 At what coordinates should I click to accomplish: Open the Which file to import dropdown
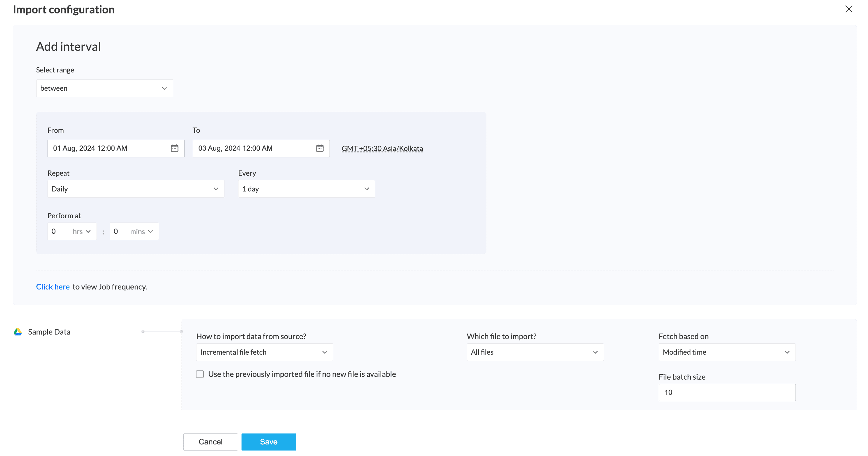pos(535,352)
